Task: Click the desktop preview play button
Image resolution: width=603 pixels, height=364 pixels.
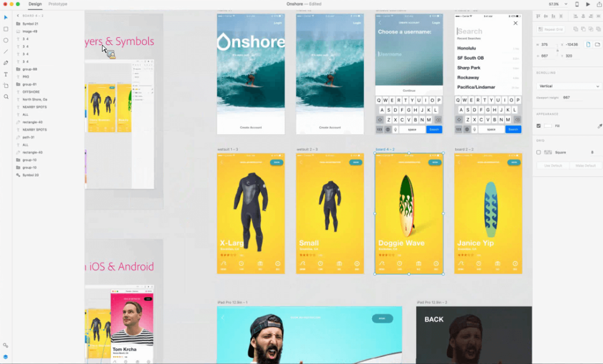Action: point(587,4)
